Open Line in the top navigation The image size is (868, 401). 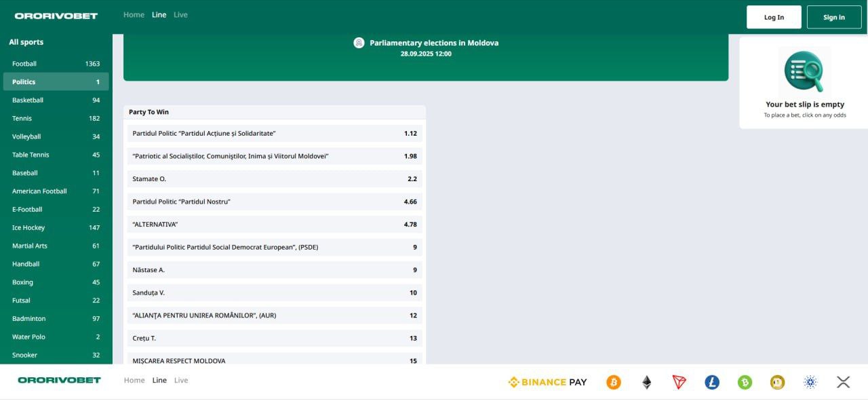point(159,15)
